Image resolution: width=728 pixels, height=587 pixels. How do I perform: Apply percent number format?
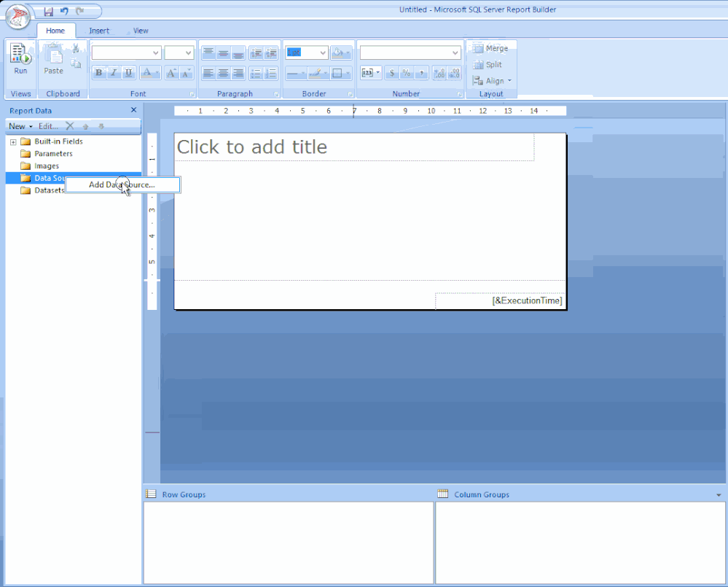pyautogui.click(x=407, y=73)
